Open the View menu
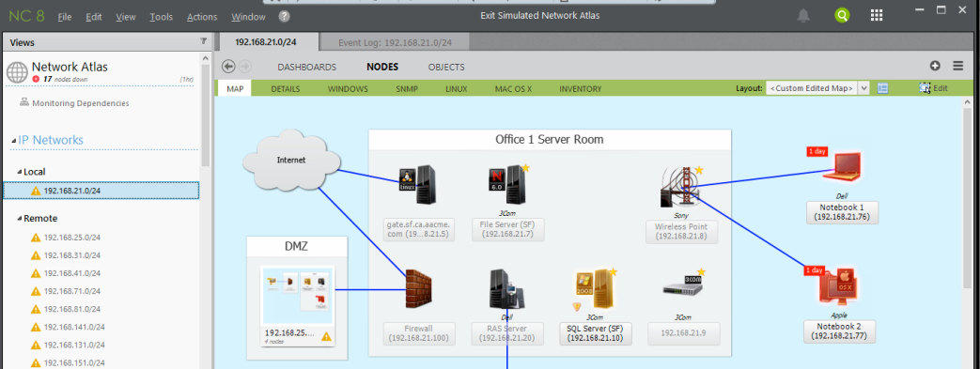This screenshot has width=980, height=369. click(126, 17)
